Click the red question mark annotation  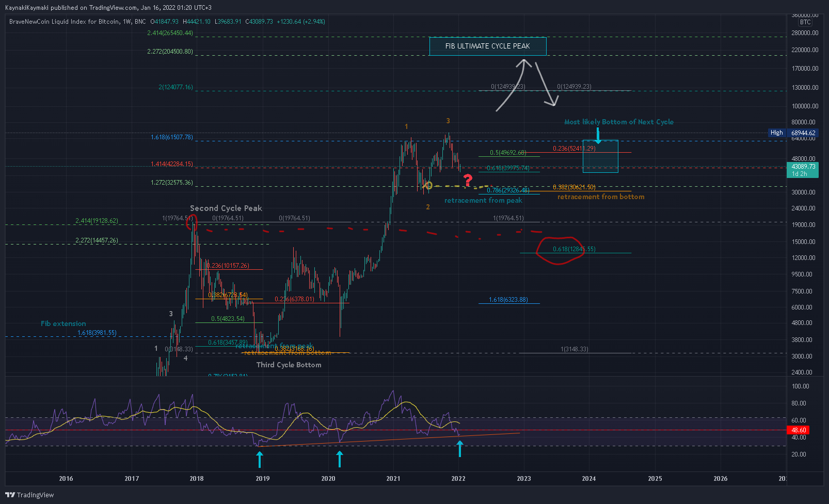[468, 180]
